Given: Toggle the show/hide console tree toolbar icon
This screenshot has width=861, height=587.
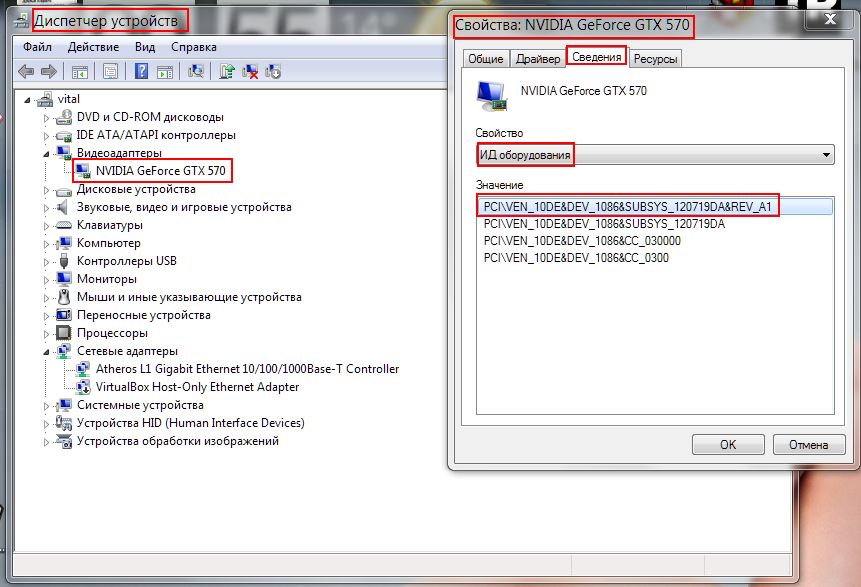Looking at the screenshot, I should (x=80, y=71).
